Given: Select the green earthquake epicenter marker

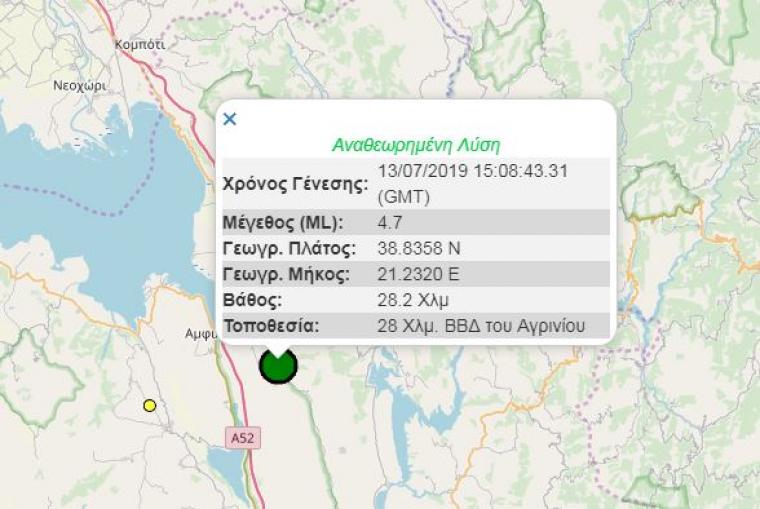Looking at the screenshot, I should click(x=278, y=366).
